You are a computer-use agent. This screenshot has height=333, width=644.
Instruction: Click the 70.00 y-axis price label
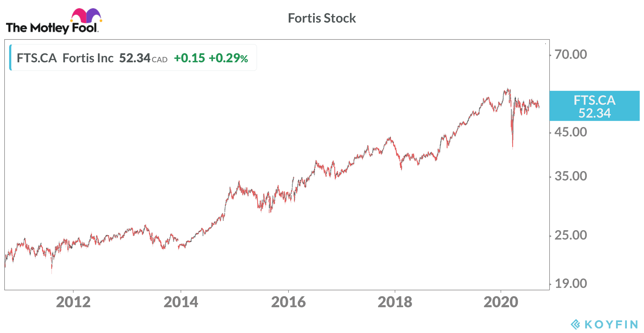(571, 55)
